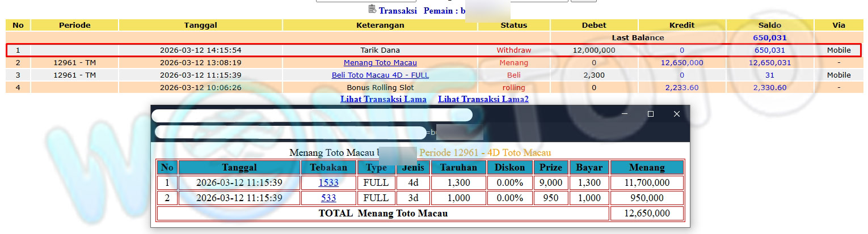Click the Saldo column header

(769, 25)
